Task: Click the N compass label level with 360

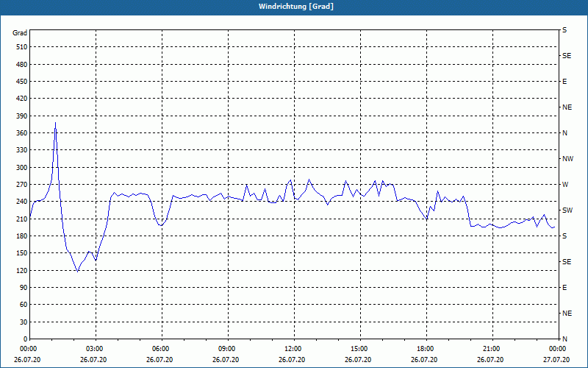Action: point(564,133)
